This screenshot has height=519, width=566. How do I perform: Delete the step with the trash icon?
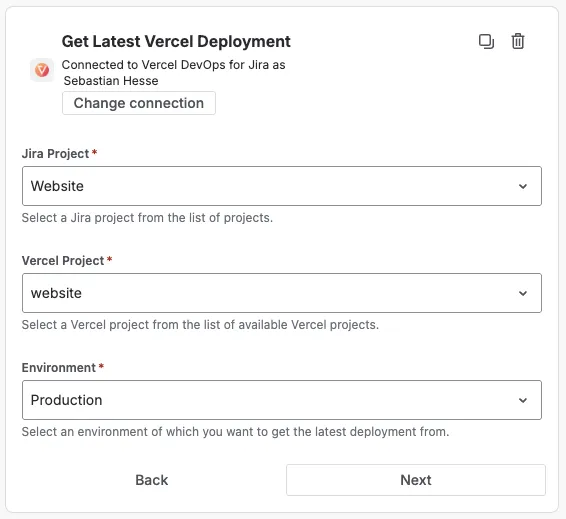[x=518, y=41]
